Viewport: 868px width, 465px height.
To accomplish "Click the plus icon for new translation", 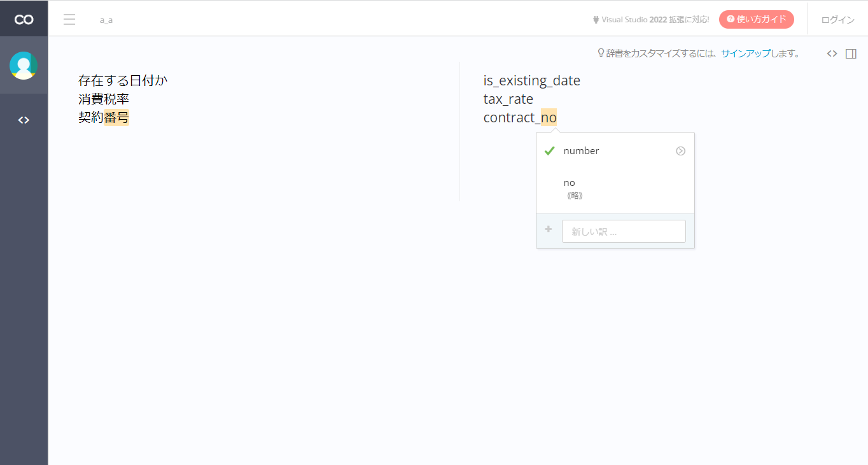I will point(549,229).
